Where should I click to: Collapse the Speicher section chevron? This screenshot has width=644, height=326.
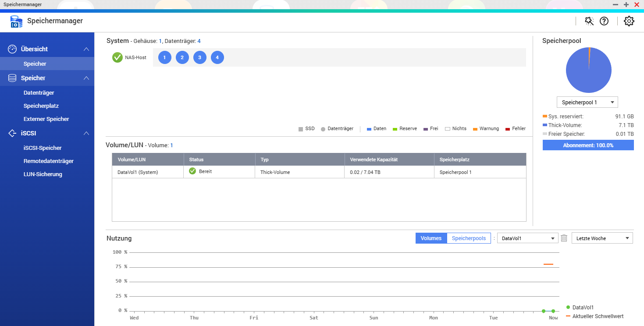86,78
